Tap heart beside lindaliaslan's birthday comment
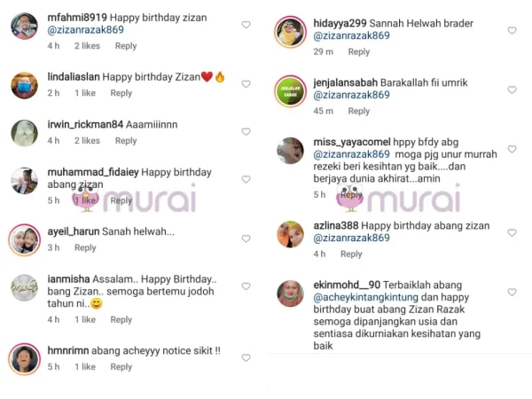 [246, 84]
